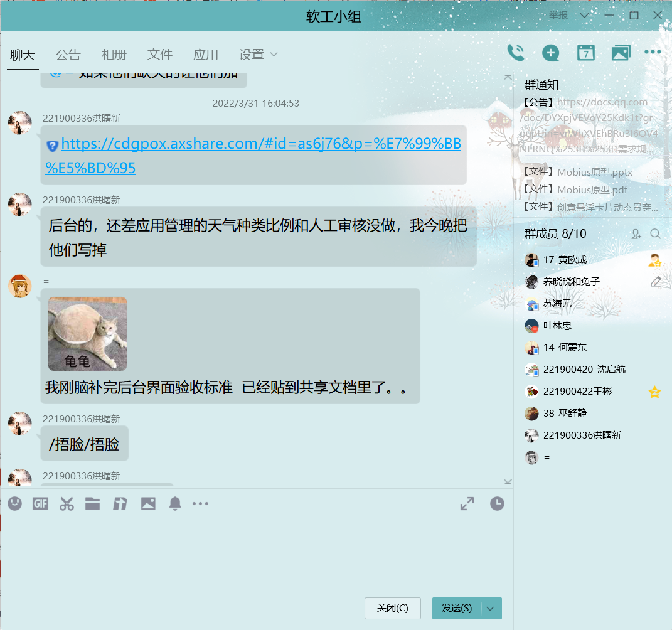This screenshot has height=630, width=672.
Task: Start a group voice call
Action: [x=516, y=53]
